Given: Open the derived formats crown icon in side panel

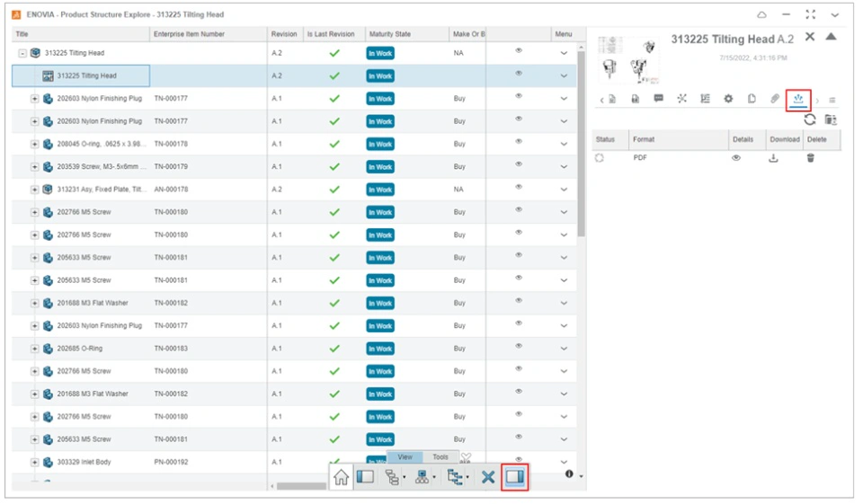Looking at the screenshot, I should 798,99.
